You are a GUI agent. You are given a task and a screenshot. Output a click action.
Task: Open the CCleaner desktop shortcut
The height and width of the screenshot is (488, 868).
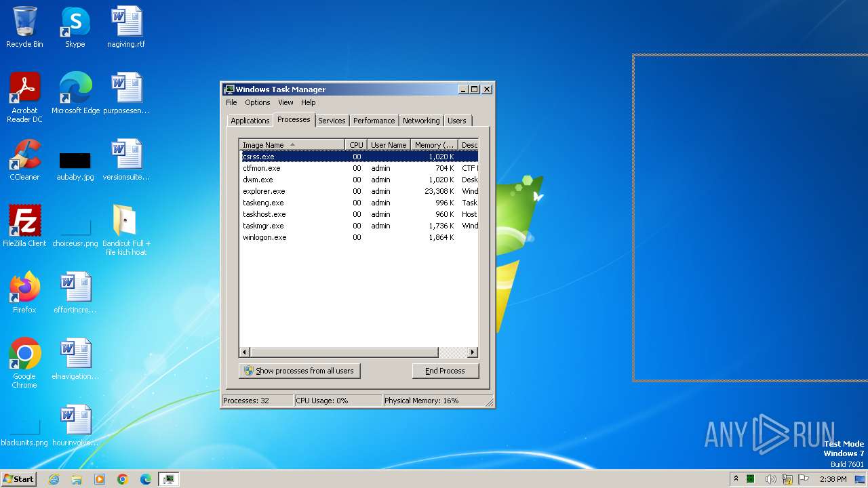click(24, 160)
